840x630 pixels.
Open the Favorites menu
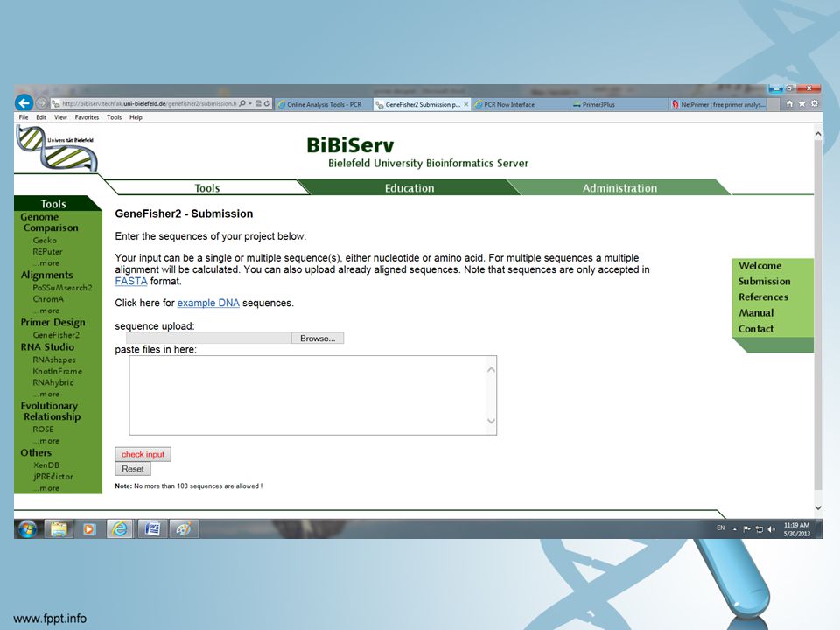87,117
